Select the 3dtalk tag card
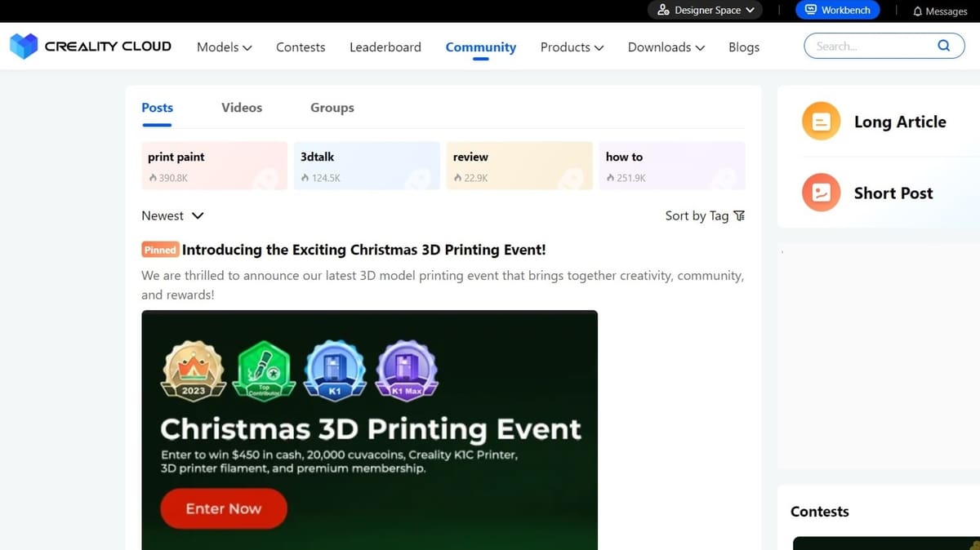Screen dimensions: 980x550 367,166
